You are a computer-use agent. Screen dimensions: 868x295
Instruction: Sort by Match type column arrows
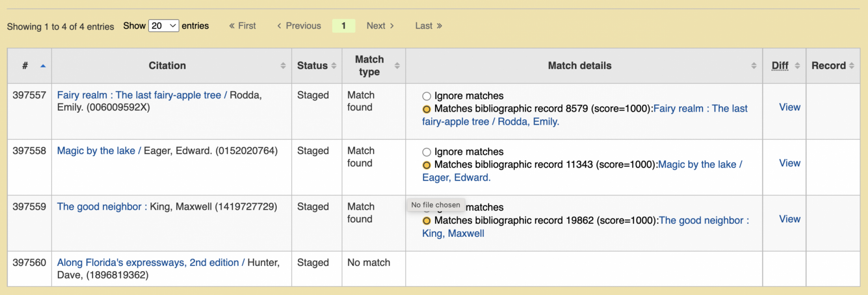tap(397, 66)
